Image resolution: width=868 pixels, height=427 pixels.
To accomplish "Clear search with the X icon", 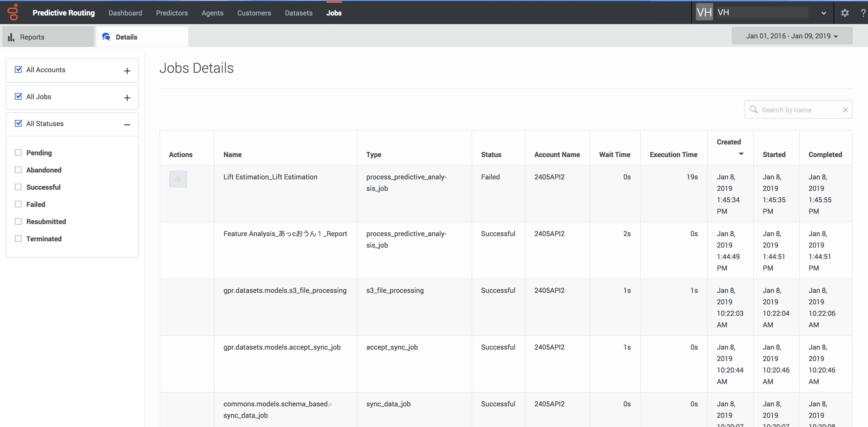I will tap(845, 110).
